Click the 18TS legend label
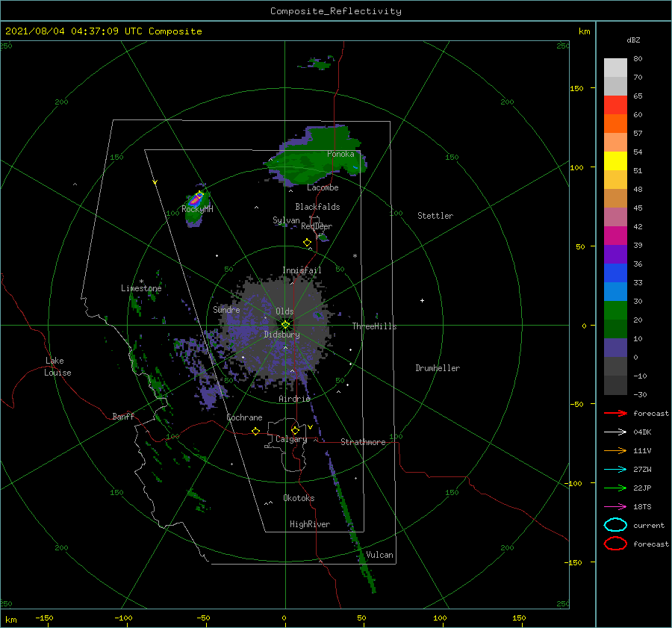Screen dimensions: 672x628 pyautogui.click(x=642, y=507)
